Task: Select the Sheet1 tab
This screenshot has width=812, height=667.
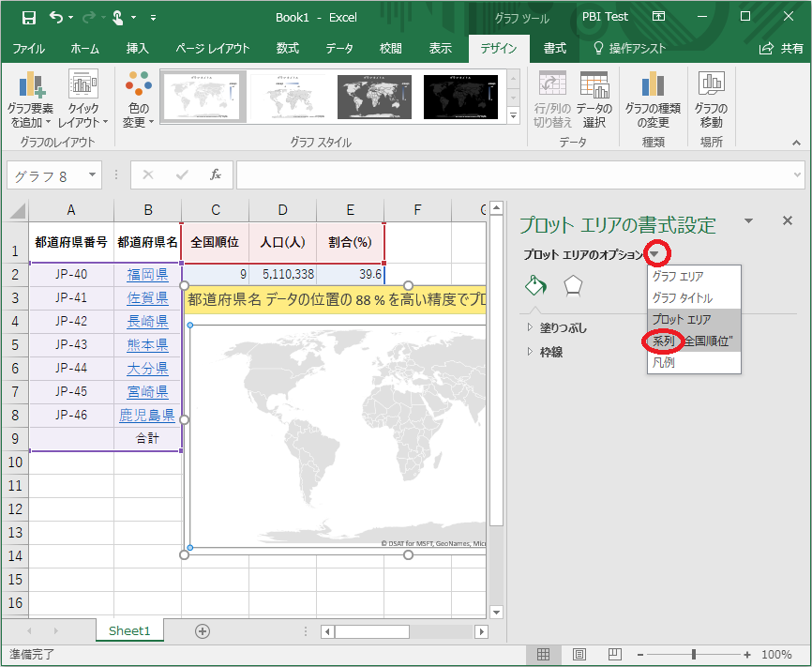Action: pyautogui.click(x=129, y=630)
